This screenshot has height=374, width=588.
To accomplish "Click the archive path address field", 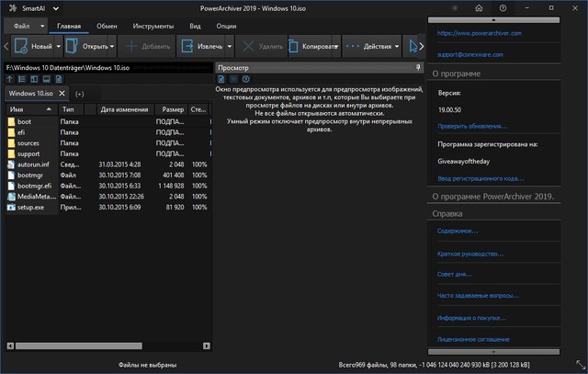I will click(x=108, y=67).
